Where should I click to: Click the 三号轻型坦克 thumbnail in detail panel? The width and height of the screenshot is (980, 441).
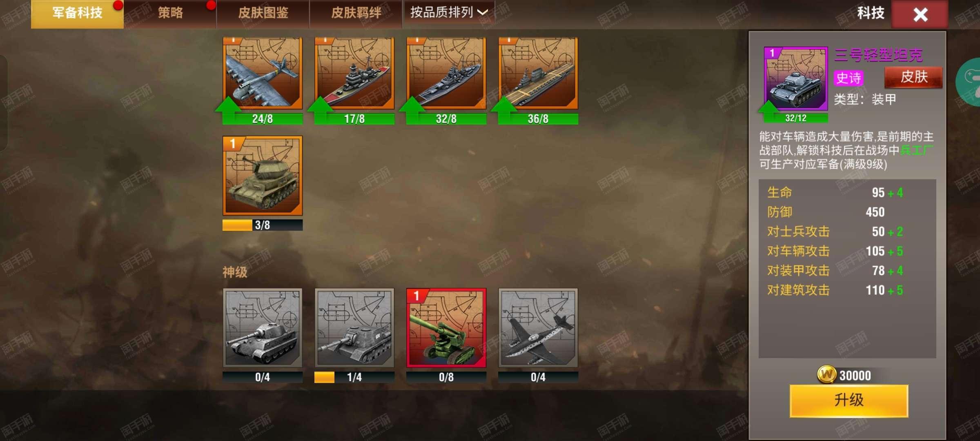coord(796,79)
